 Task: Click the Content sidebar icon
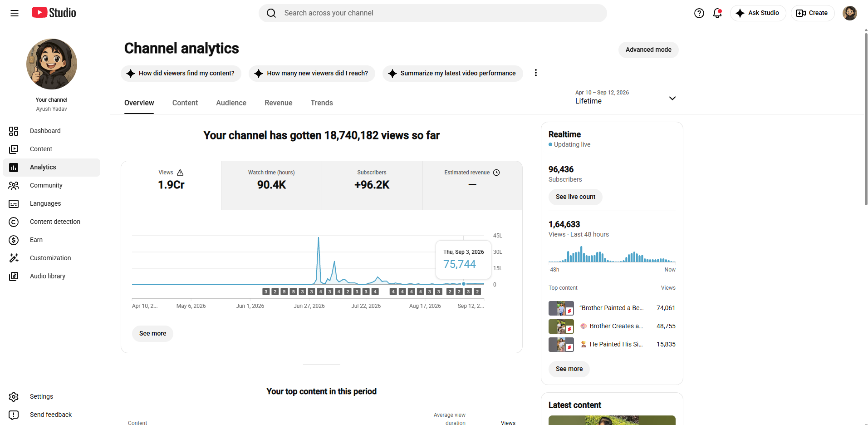pos(14,149)
